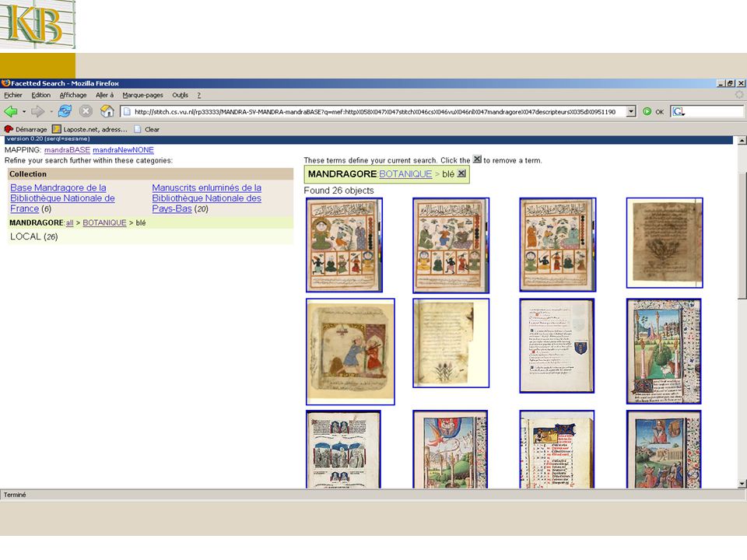This screenshot has width=747, height=560.
Task: Open the Fichier menu
Action: (x=13, y=95)
